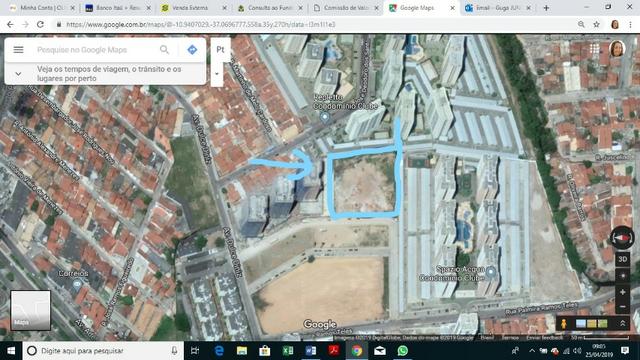Open the volume control in tray
The height and width of the screenshot is (360, 640).
tap(577, 351)
